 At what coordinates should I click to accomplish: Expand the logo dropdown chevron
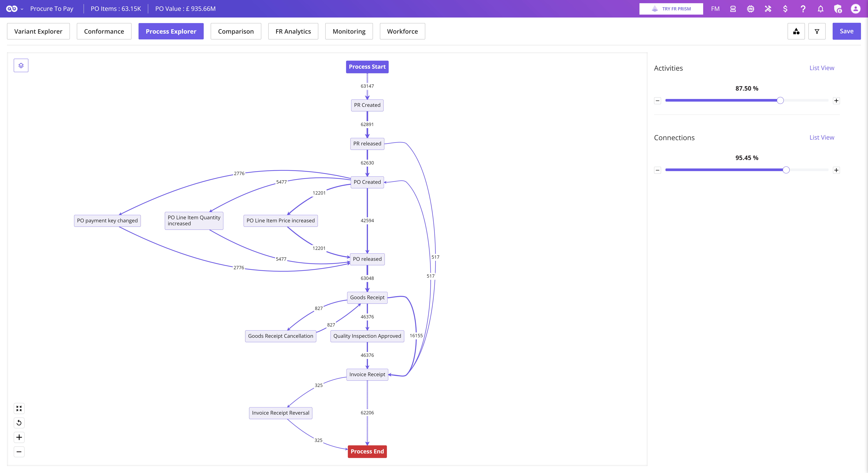pos(22,9)
